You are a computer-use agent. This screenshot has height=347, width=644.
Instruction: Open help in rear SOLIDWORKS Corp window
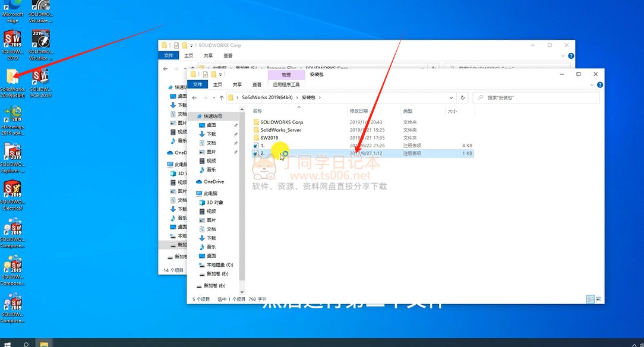click(x=571, y=56)
